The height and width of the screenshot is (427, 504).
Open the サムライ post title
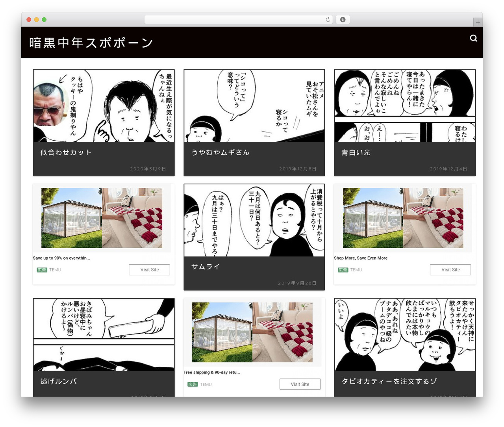(205, 267)
